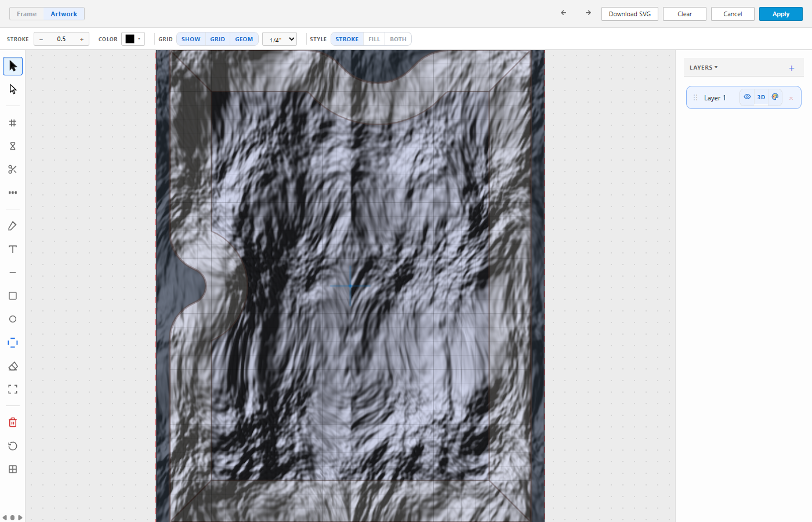
Task: Toggle 3D mode for Layer 1
Action: tap(761, 97)
